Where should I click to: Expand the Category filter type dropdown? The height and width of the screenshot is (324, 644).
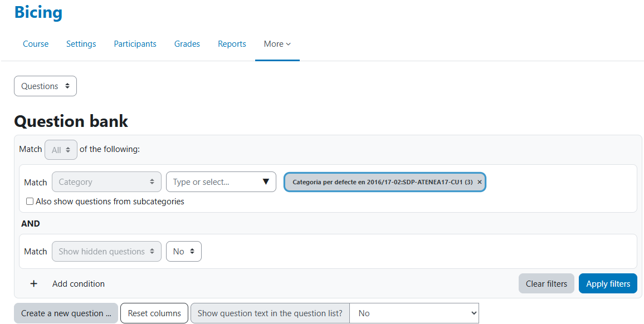click(106, 182)
